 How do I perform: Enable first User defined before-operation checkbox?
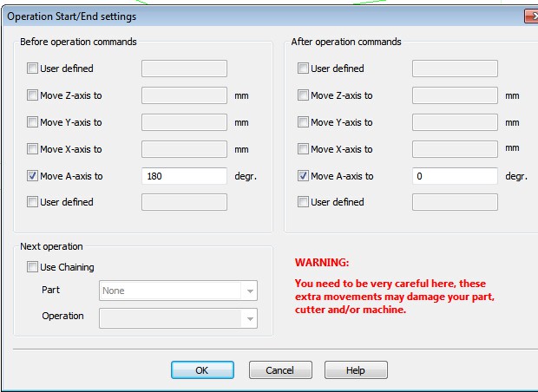click(x=33, y=69)
